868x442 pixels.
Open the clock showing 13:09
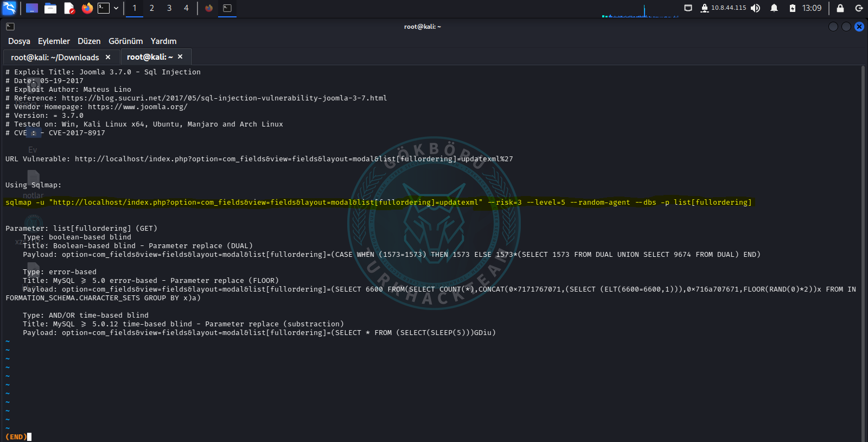(x=812, y=8)
